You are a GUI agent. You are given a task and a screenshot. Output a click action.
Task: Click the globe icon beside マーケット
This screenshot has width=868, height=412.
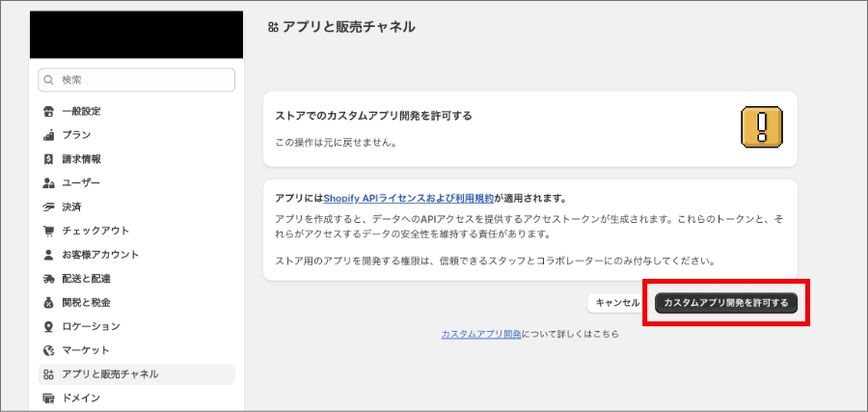[x=49, y=350]
